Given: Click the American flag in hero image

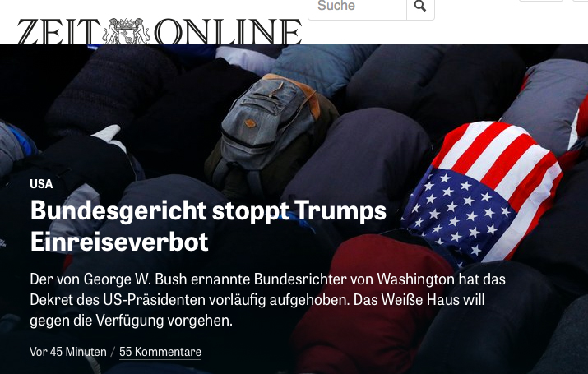Looking at the screenshot, I should click(484, 193).
